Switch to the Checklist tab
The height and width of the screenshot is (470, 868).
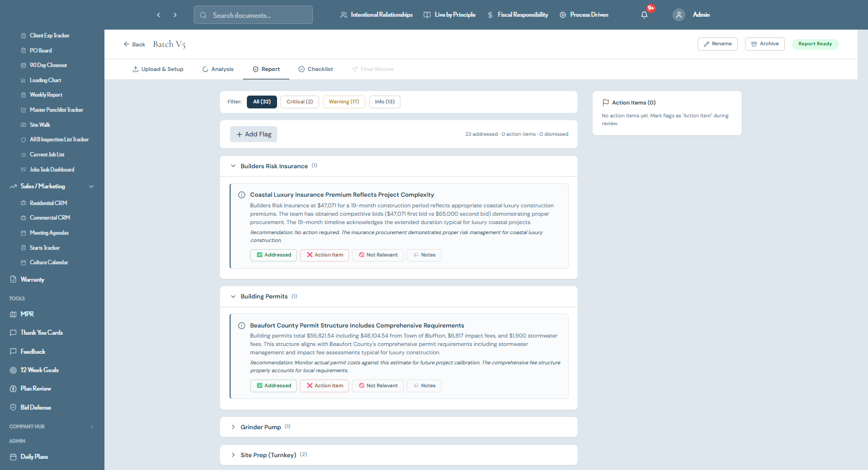tap(316, 69)
